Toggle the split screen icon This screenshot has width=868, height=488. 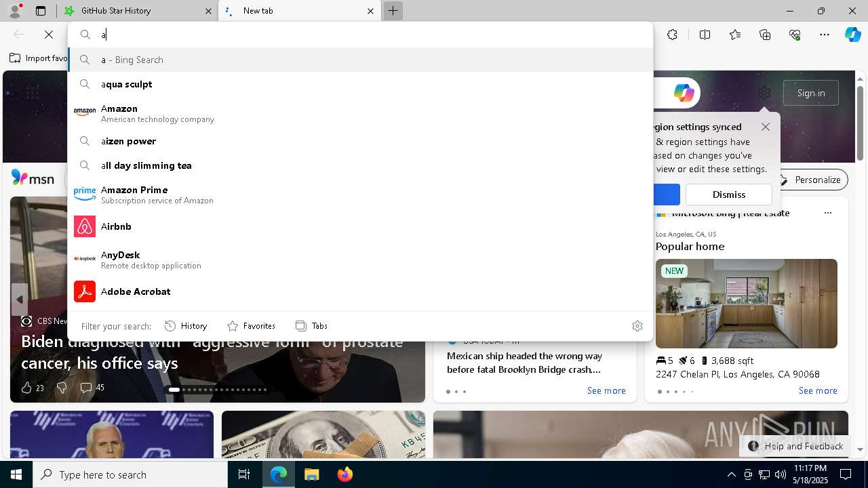click(x=705, y=35)
